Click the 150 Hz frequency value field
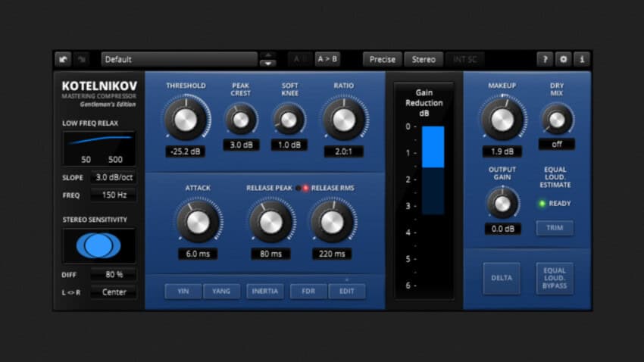The height and width of the screenshot is (362, 644). click(113, 195)
